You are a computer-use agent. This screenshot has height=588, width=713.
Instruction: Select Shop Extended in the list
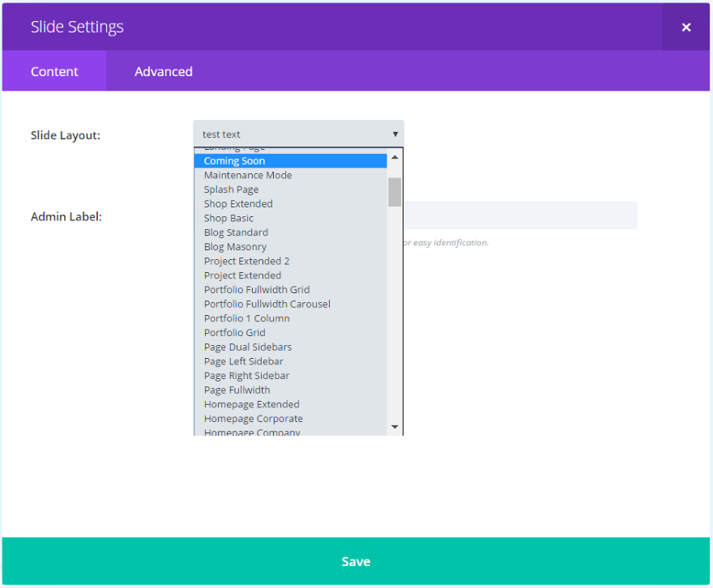point(238,204)
